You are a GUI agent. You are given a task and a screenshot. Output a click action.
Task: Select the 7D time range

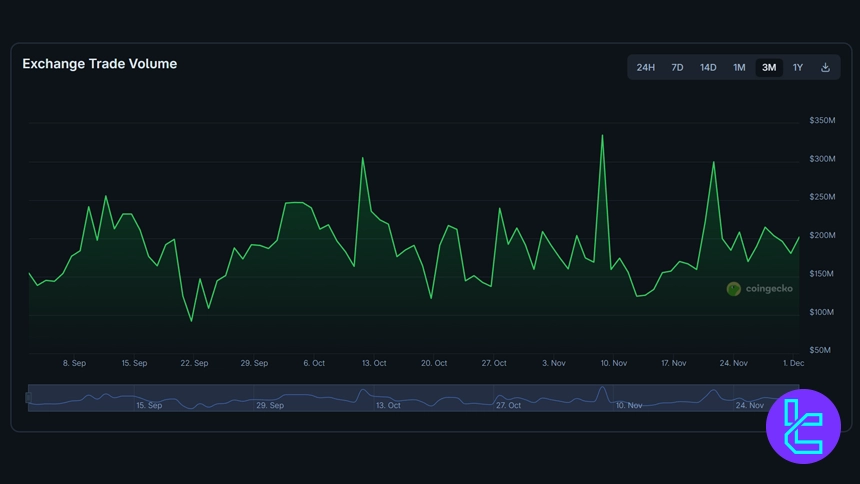pyautogui.click(x=677, y=67)
